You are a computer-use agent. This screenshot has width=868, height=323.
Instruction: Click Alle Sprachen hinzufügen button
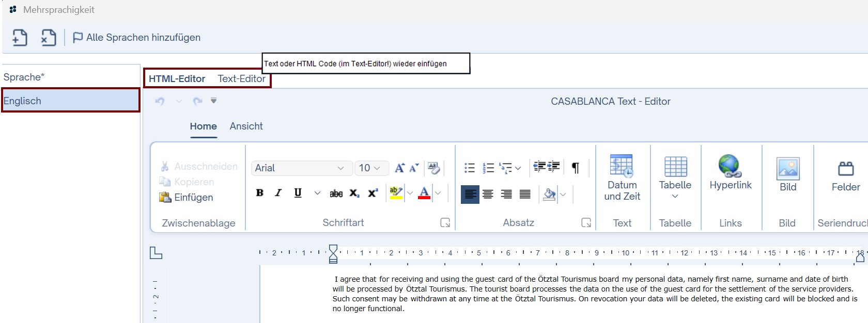tap(136, 37)
